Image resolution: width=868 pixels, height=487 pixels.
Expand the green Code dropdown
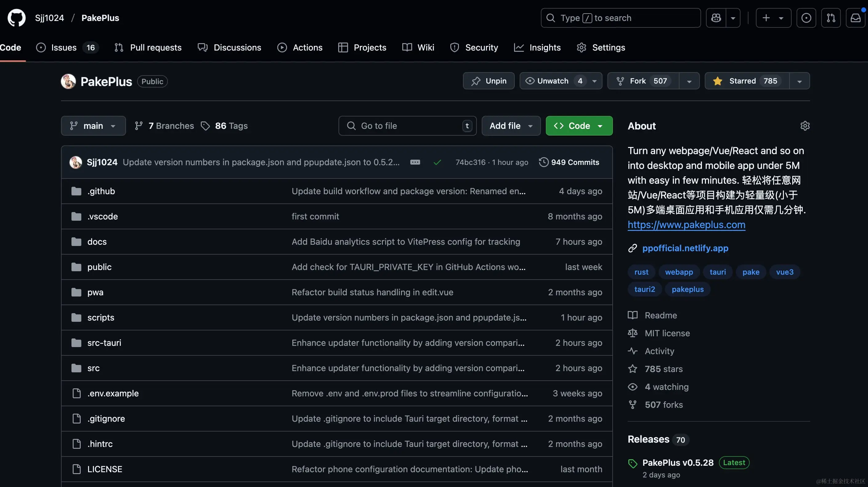[579, 126]
